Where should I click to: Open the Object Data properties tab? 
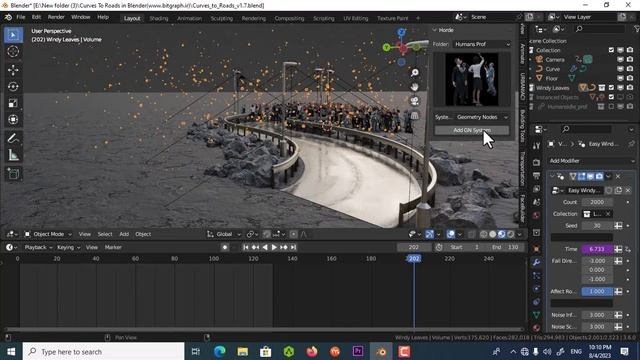pyautogui.click(x=537, y=315)
